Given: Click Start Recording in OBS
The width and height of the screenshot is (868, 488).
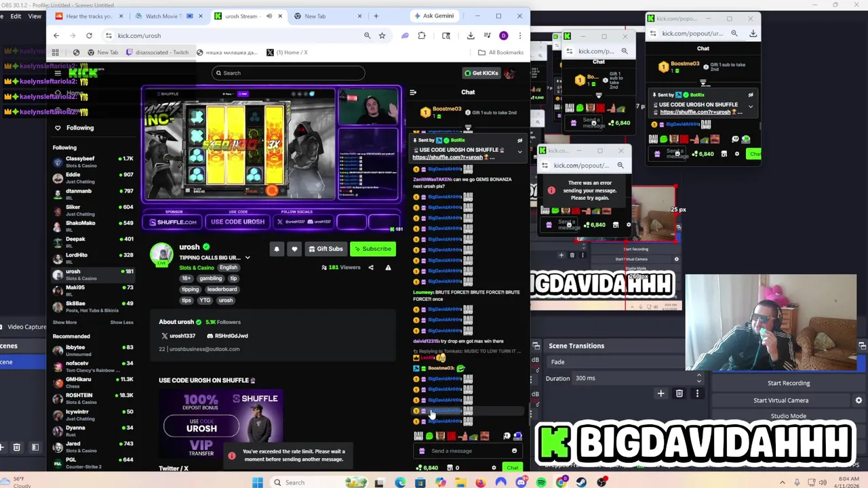Looking at the screenshot, I should pyautogui.click(x=788, y=383).
